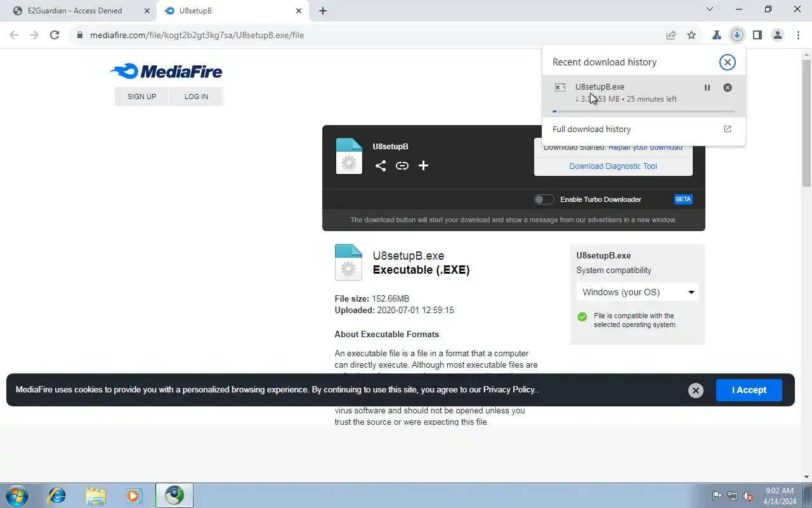
Task: Open Windows Media Player from the taskbar
Action: coord(134,495)
